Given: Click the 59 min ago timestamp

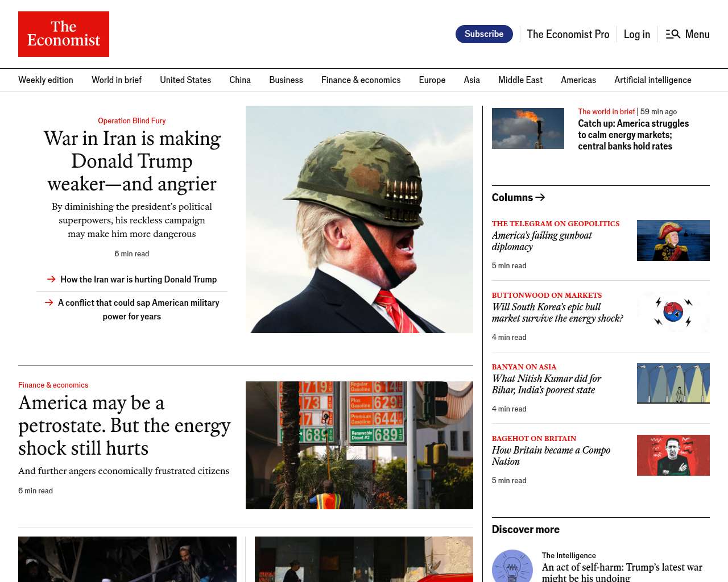Looking at the screenshot, I should coord(659,111).
